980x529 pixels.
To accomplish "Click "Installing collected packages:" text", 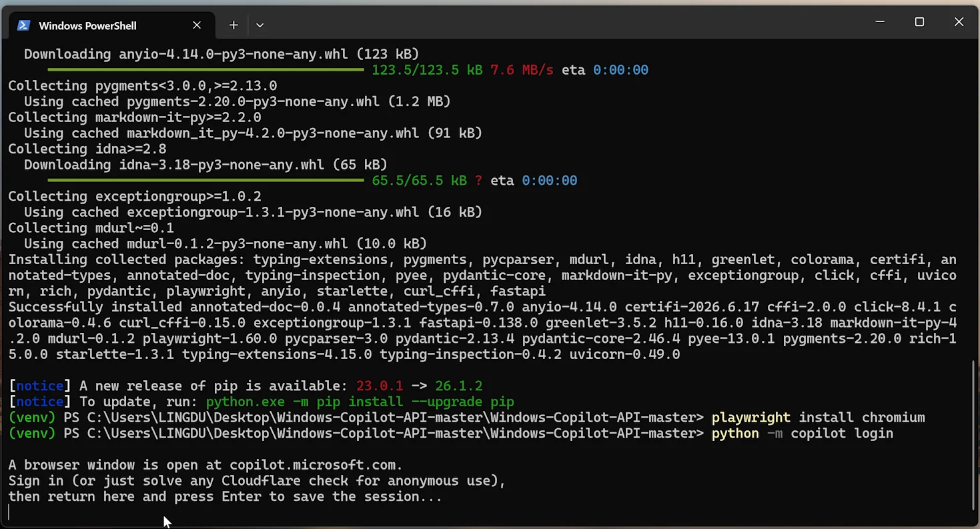I will pos(127,260).
